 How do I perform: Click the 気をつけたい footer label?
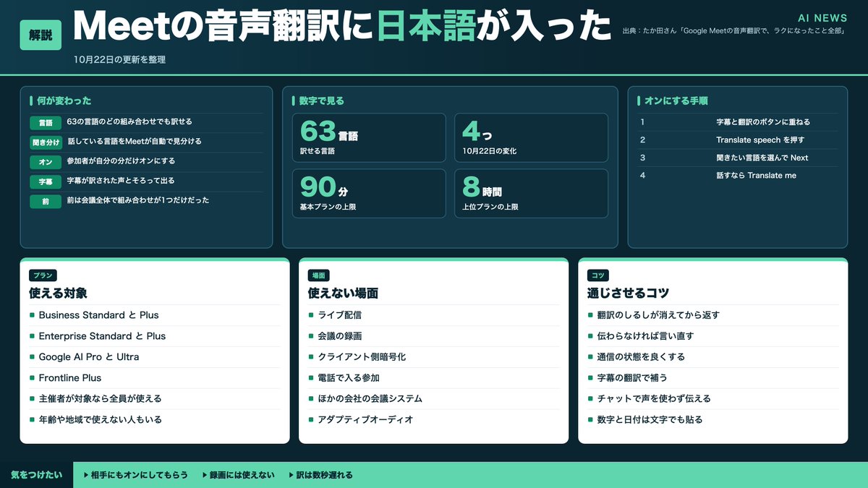(x=36, y=475)
